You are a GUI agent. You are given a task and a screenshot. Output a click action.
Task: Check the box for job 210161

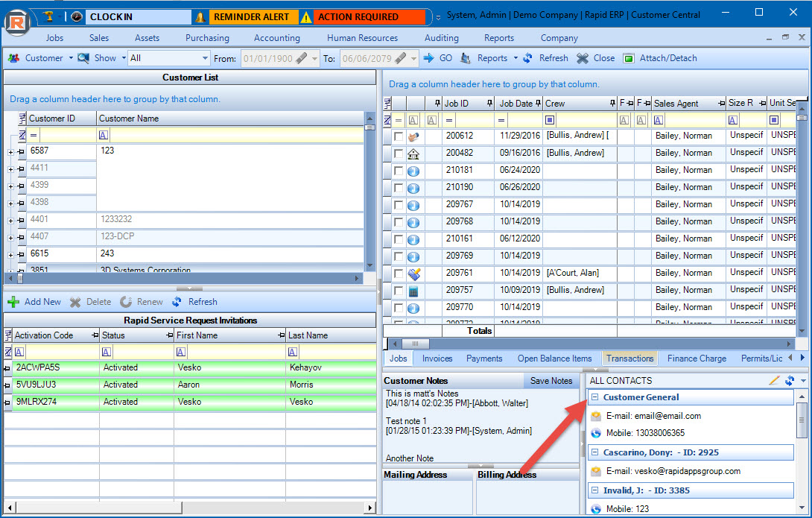click(x=399, y=239)
